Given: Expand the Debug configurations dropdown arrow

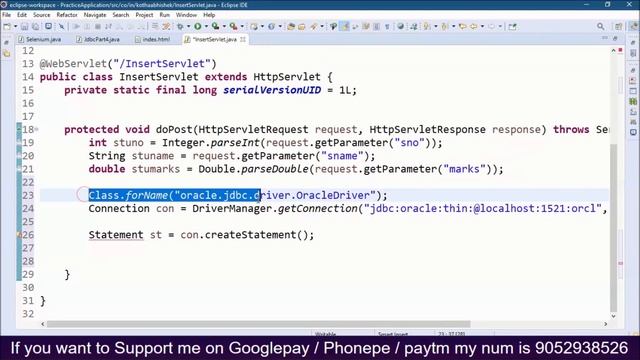Looking at the screenshot, I should pyautogui.click(x=189, y=27).
